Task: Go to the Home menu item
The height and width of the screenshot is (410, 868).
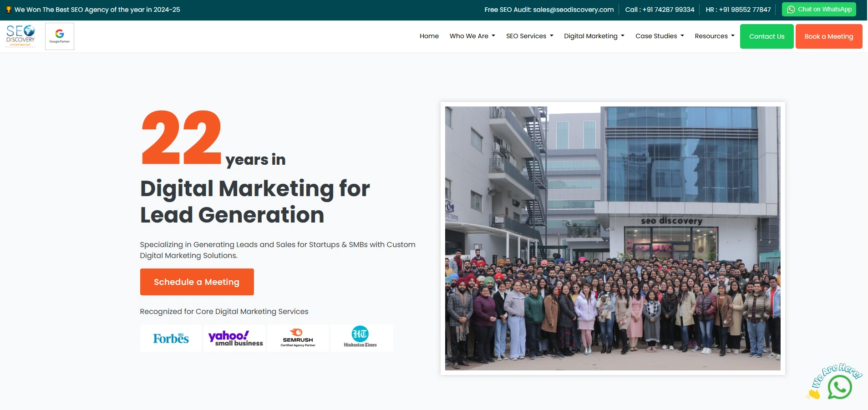Action: 429,36
